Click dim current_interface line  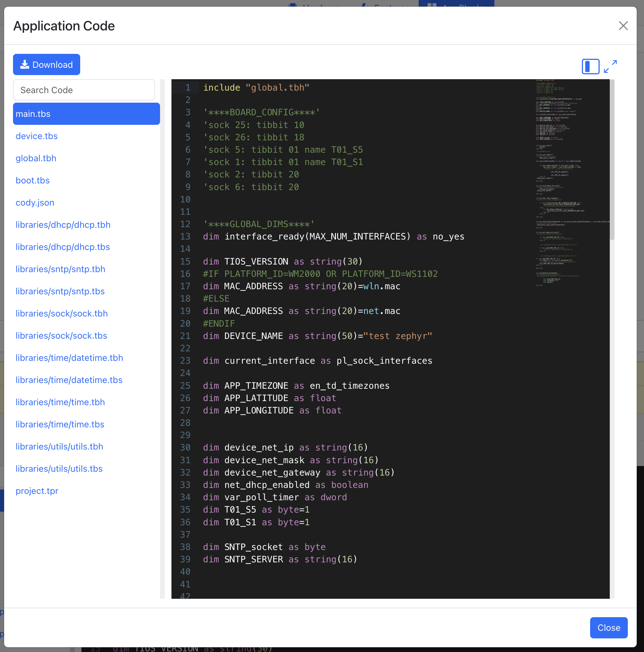click(x=318, y=361)
